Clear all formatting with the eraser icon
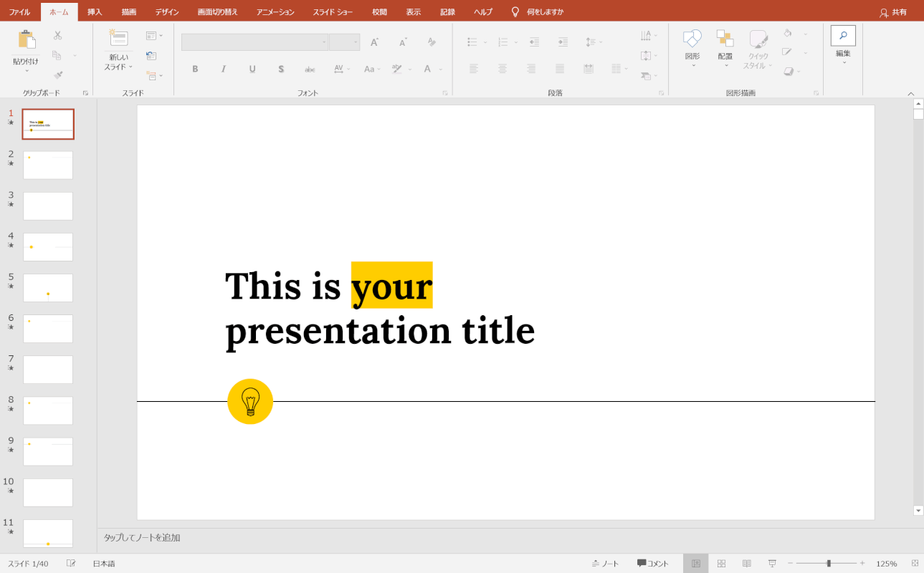This screenshot has width=924, height=573. click(432, 42)
